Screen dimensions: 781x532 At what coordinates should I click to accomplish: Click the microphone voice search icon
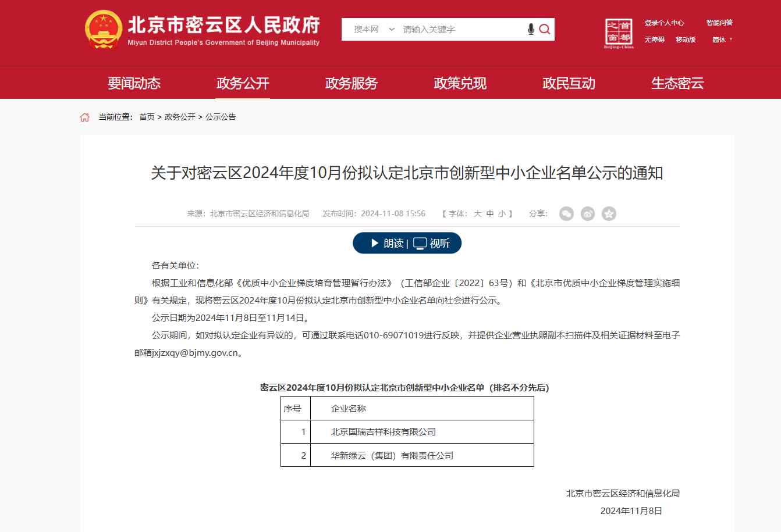coord(531,29)
